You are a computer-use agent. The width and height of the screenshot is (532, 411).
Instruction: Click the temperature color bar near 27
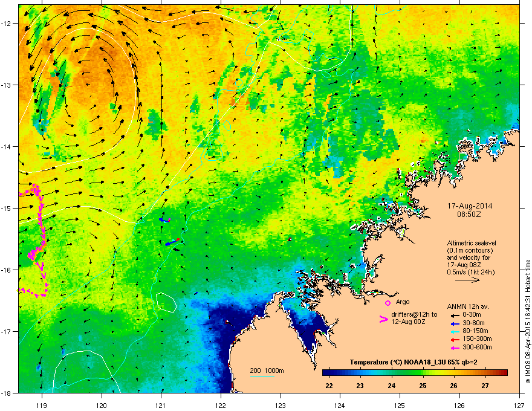(x=485, y=373)
